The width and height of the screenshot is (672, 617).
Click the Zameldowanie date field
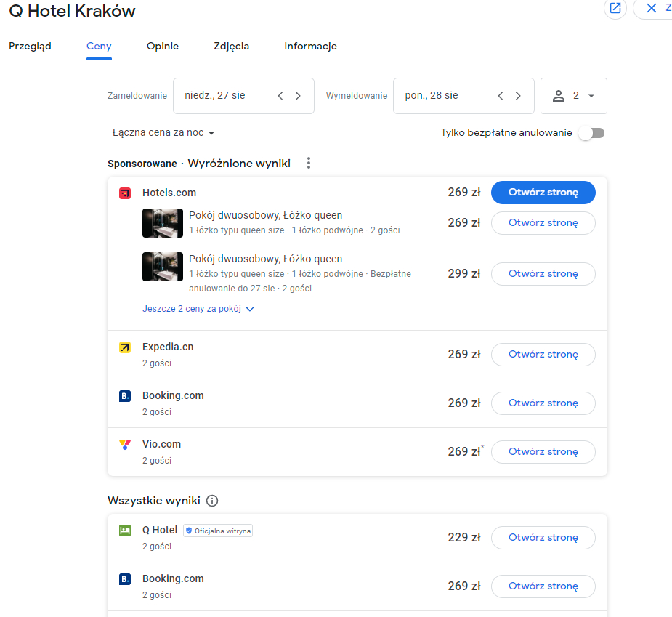pyautogui.click(x=243, y=96)
